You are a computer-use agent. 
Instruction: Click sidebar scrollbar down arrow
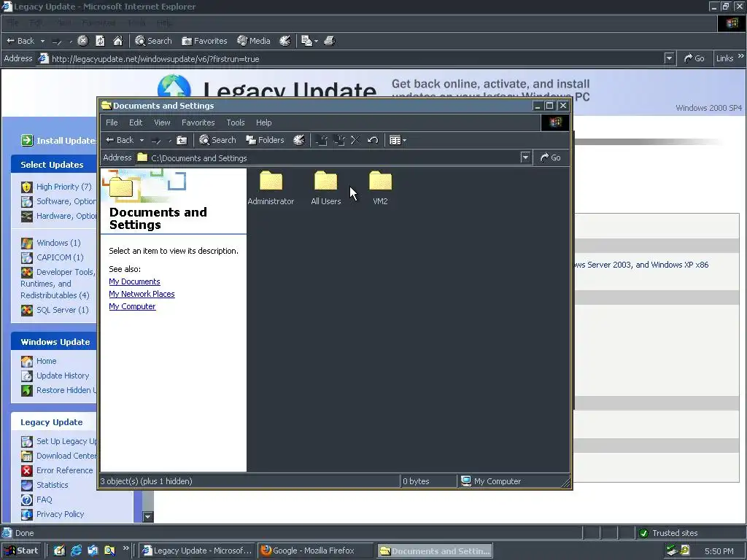tap(148, 517)
